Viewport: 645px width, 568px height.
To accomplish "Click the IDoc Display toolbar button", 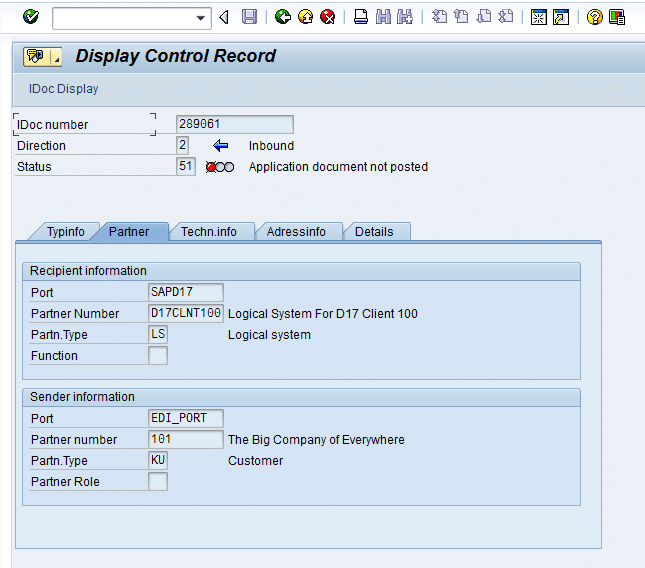I will (x=63, y=89).
